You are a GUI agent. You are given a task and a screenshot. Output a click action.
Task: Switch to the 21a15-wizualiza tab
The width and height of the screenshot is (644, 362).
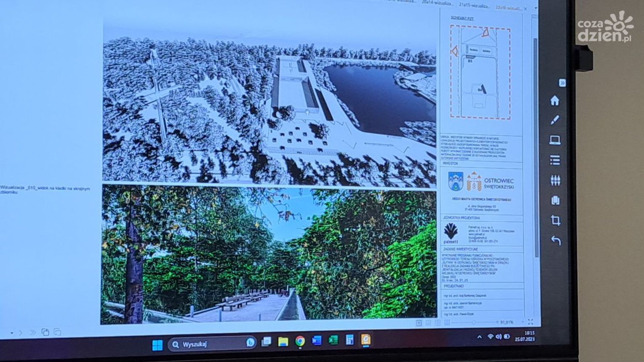(474, 5)
